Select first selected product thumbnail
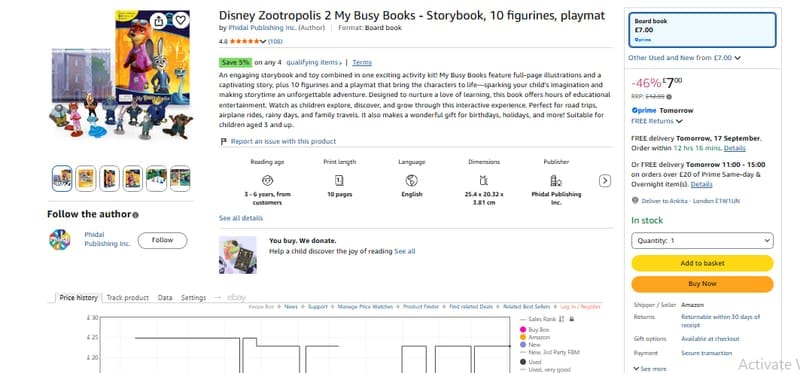This screenshot has width=800, height=373. tap(62, 179)
